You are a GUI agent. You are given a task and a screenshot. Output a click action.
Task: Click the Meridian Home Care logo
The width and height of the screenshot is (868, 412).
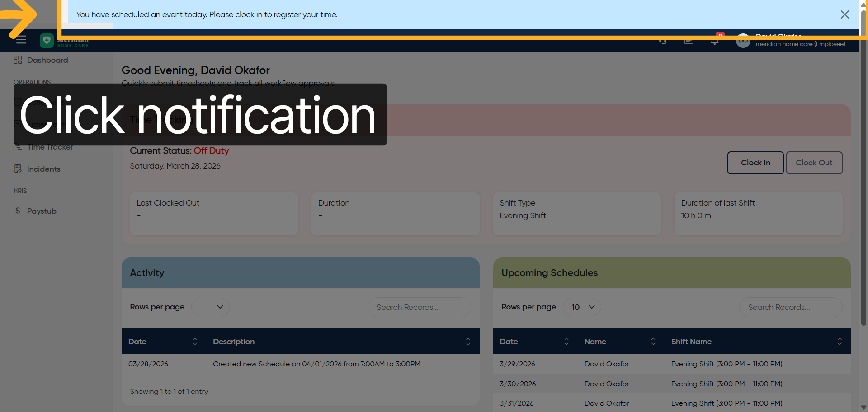(47, 41)
